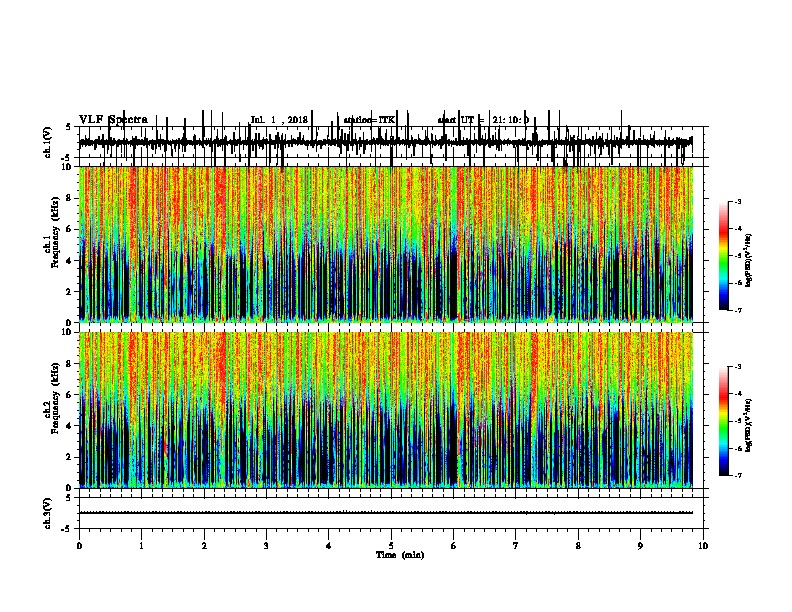The image size is (792, 612).
Task: Click time axis tick label 10
Action: pyautogui.click(x=703, y=546)
